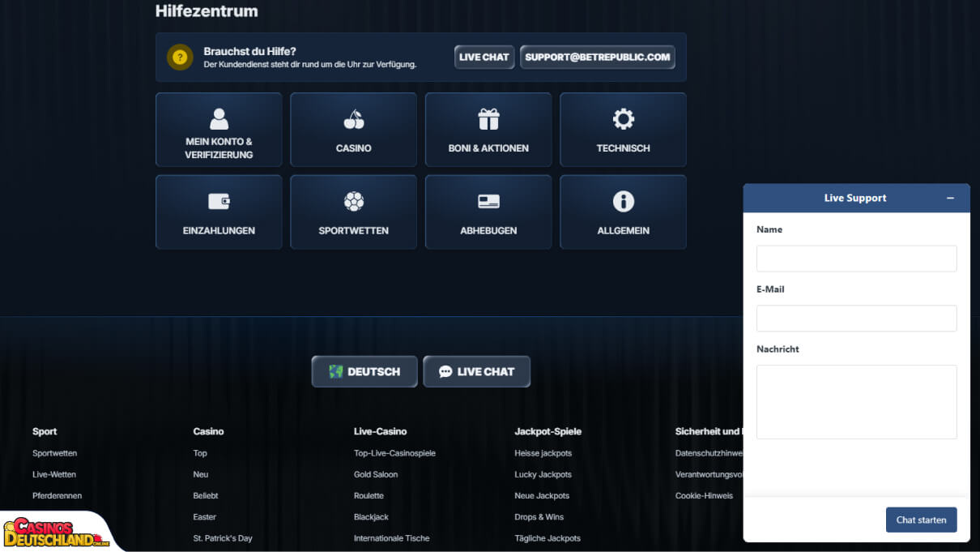Viewport: 980px width, 552px height.
Task: Click into the Nachricht message box
Action: point(857,402)
